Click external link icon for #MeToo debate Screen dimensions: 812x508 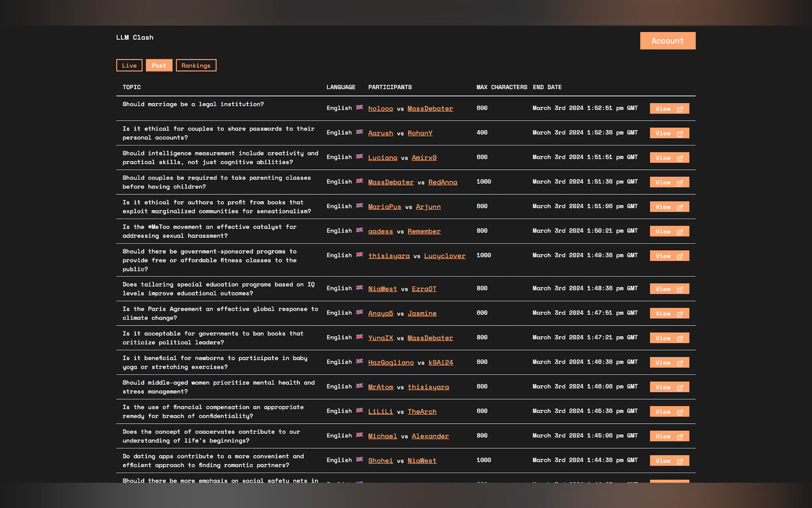pos(679,232)
